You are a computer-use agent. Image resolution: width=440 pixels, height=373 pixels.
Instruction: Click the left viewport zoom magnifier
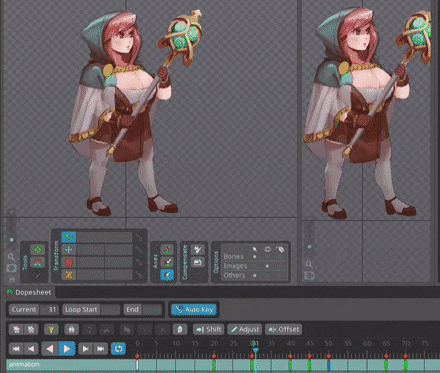point(11,257)
